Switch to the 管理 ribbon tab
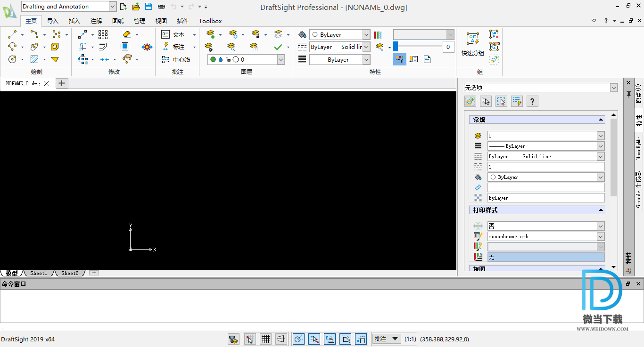 140,21
